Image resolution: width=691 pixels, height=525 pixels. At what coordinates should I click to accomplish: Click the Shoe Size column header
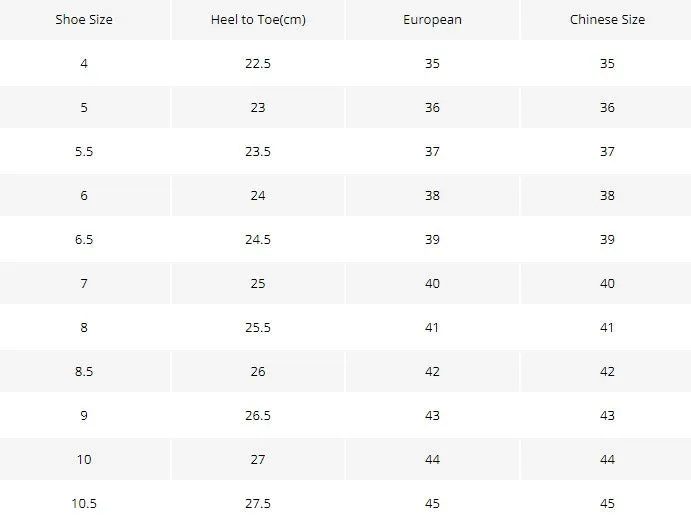coord(84,19)
